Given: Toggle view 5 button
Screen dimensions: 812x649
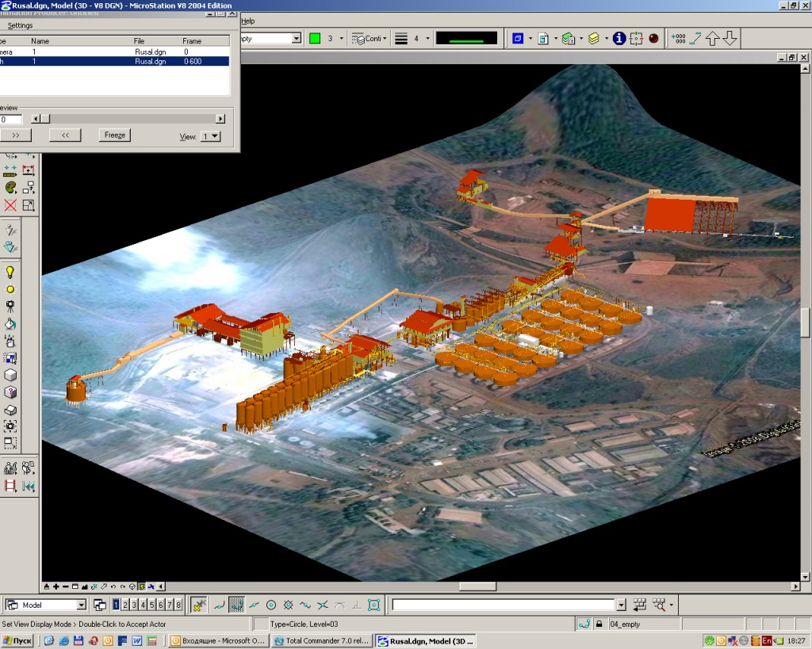Looking at the screenshot, I should 151,605.
